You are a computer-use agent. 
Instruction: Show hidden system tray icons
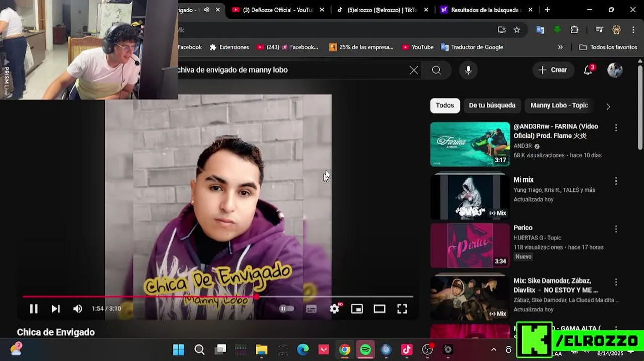coord(494,350)
